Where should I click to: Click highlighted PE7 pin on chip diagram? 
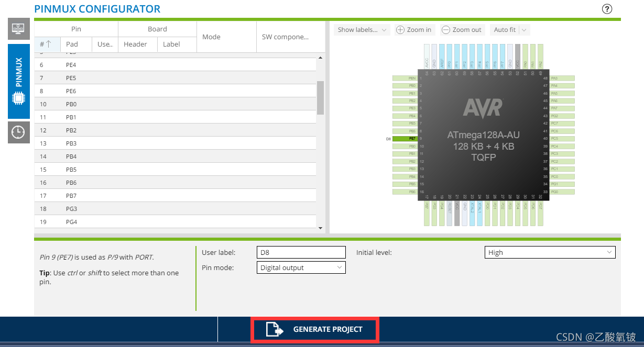coord(405,139)
